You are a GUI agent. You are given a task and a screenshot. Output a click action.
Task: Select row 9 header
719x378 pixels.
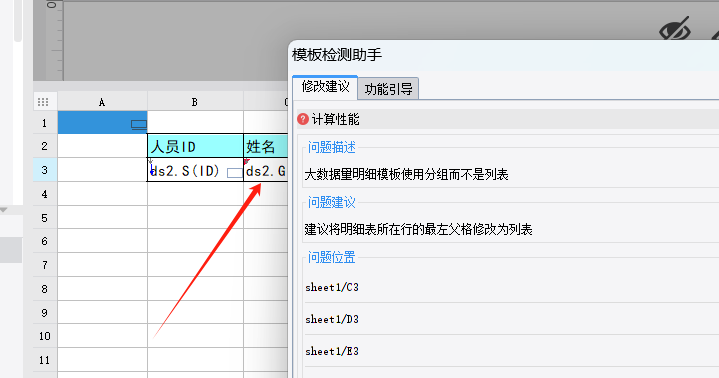(x=45, y=313)
